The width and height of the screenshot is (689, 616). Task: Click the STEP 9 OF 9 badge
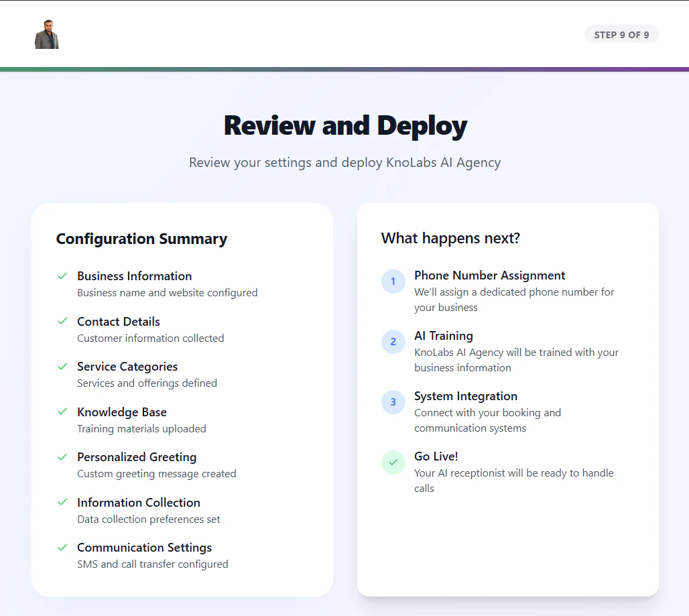[x=621, y=34]
